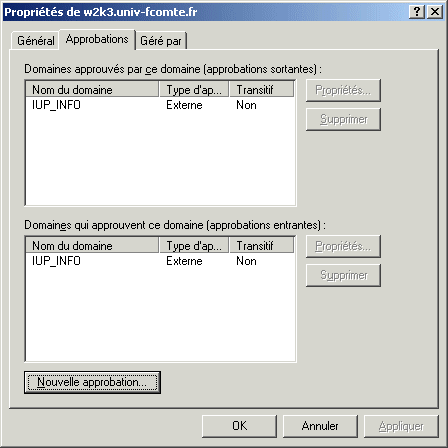Open Propriétés for outgoing trusts
The image size is (448, 448).
point(343,90)
